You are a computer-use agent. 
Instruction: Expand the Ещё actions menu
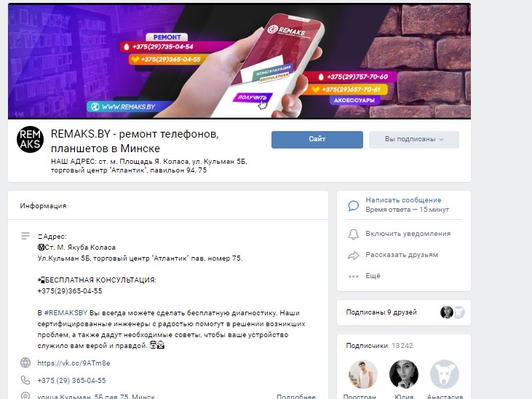pyautogui.click(x=373, y=276)
